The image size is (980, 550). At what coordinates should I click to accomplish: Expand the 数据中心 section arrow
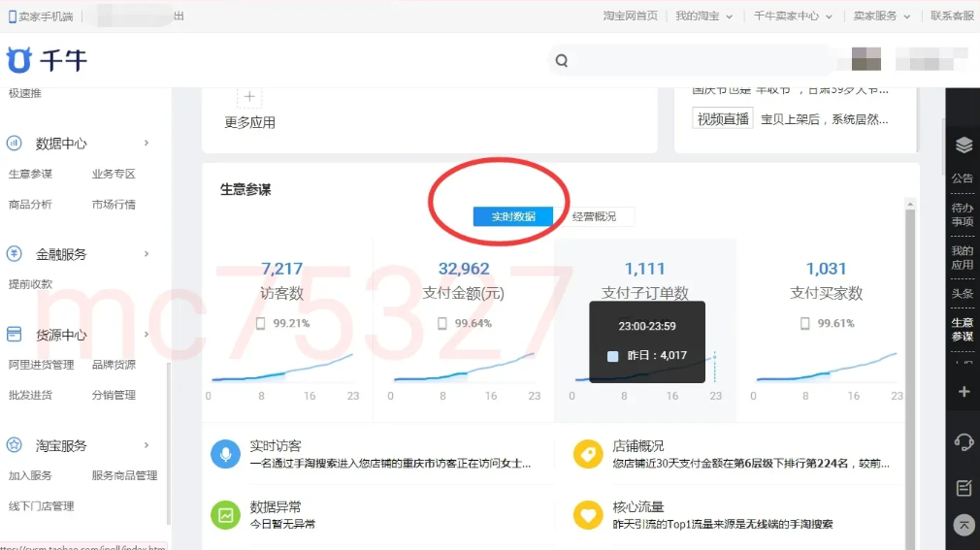click(147, 144)
